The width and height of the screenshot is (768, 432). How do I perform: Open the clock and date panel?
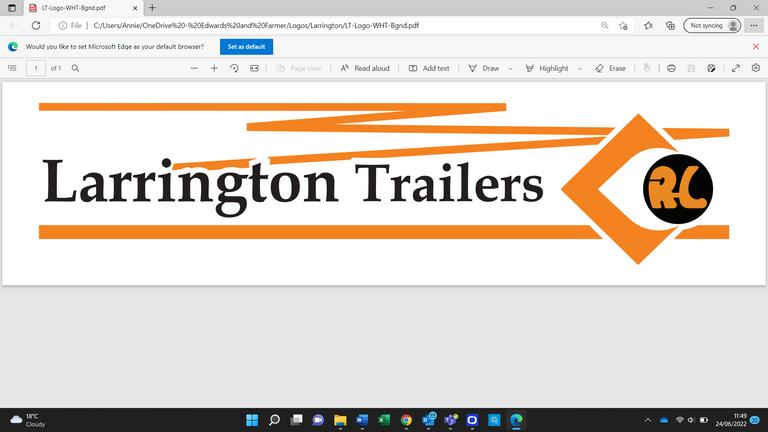click(732, 420)
